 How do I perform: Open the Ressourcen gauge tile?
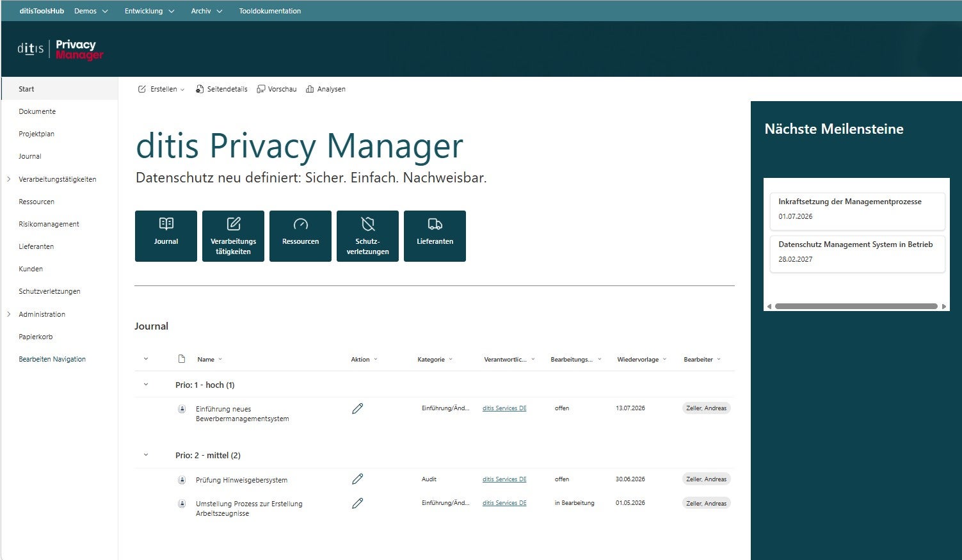coord(300,236)
